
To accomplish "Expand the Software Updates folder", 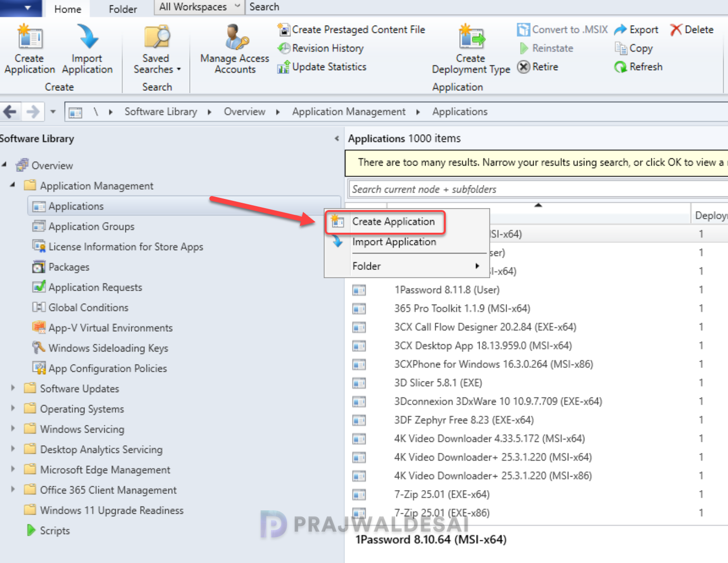I will [x=13, y=388].
